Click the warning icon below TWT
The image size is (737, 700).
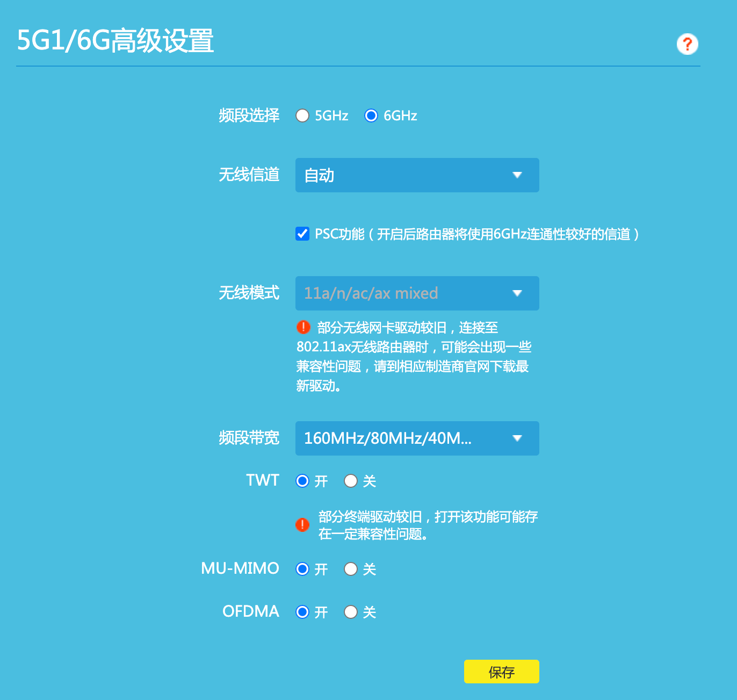[302, 525]
